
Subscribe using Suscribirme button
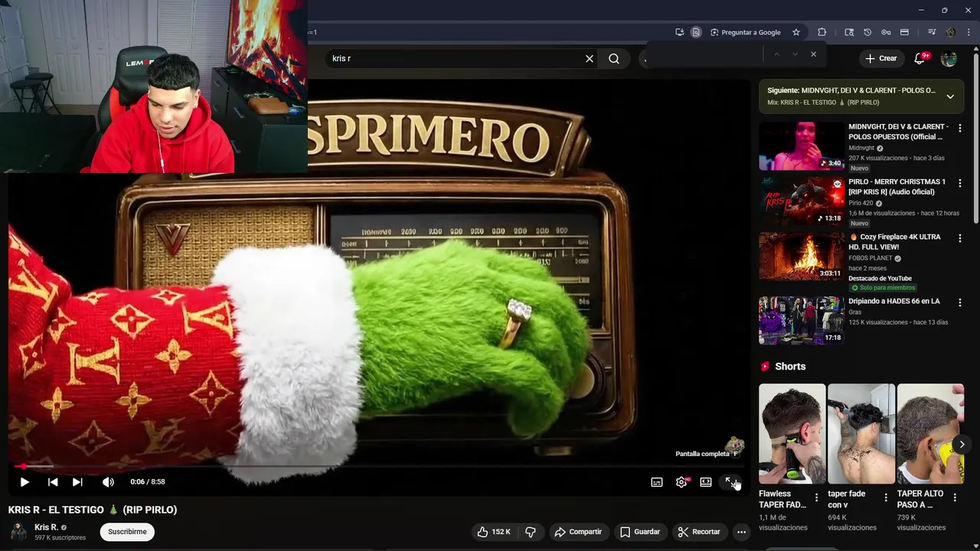127,532
